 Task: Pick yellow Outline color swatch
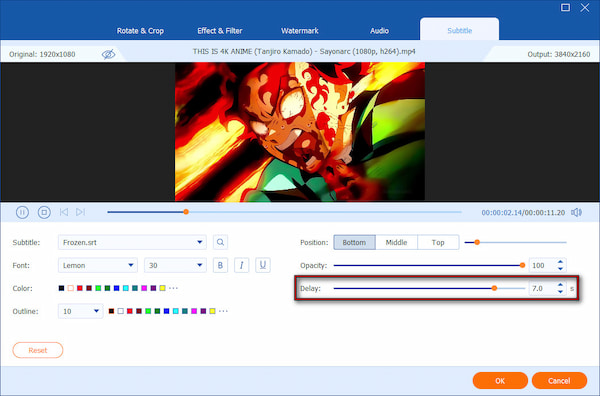[212, 311]
